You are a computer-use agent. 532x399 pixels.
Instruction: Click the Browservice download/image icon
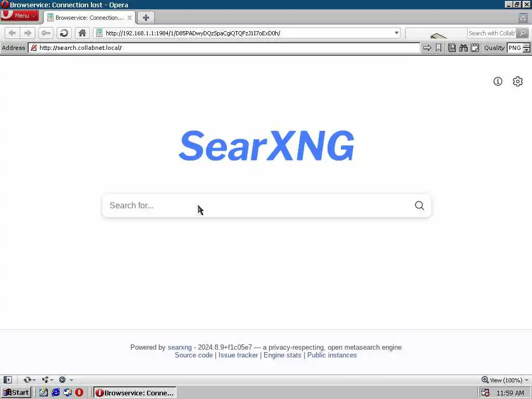pyautogui.click(x=452, y=48)
